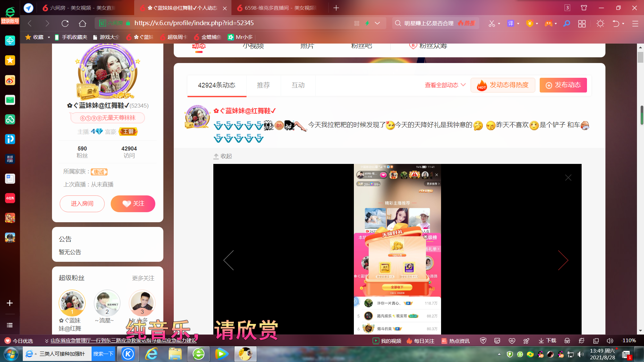Open 下载 downloads in status bar
The height and width of the screenshot is (362, 644).
(x=547, y=341)
